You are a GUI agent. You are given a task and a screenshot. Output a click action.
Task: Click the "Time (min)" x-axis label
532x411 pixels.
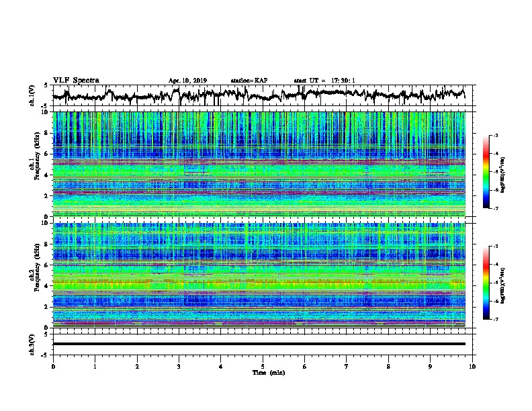pos(269,373)
